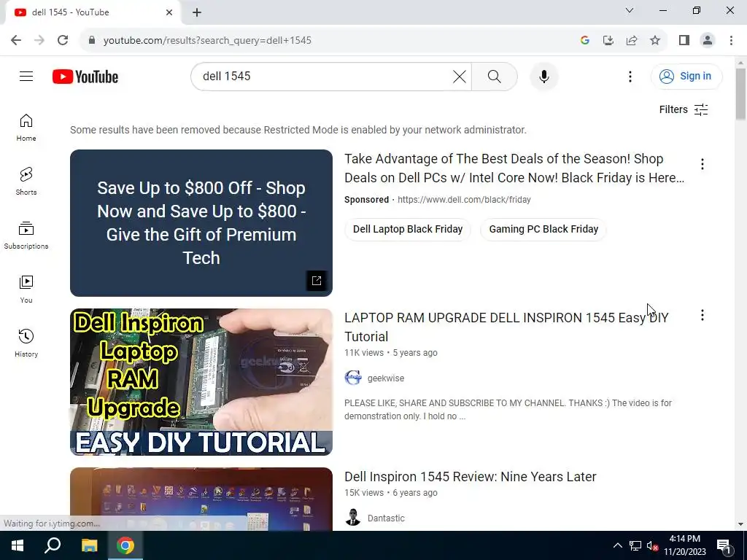
Task: Open Shorts in the sidebar
Action: tap(26, 182)
